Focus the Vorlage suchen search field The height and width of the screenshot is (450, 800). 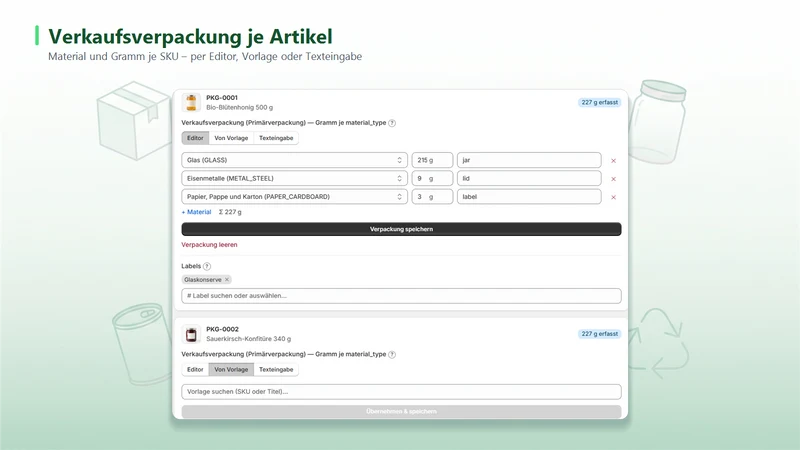pyautogui.click(x=402, y=392)
